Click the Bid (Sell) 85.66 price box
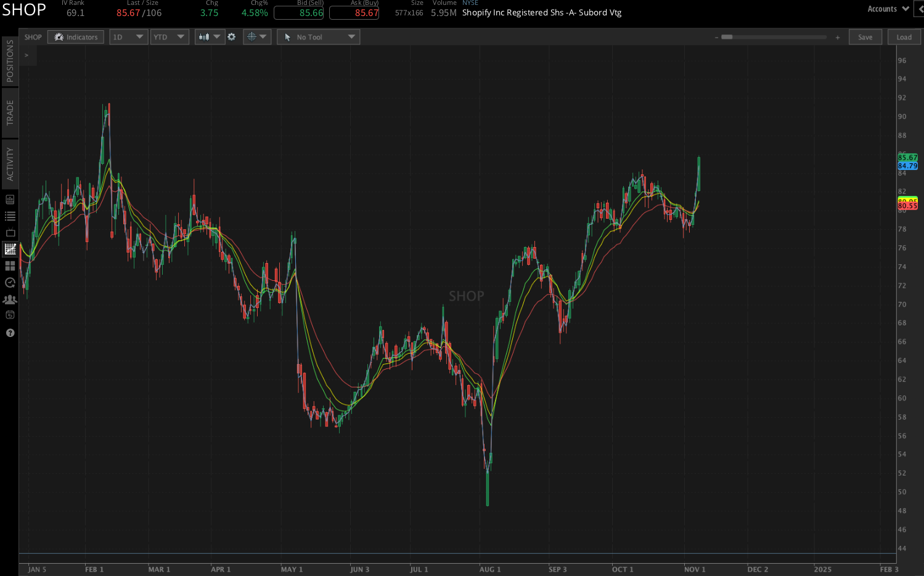 click(299, 13)
